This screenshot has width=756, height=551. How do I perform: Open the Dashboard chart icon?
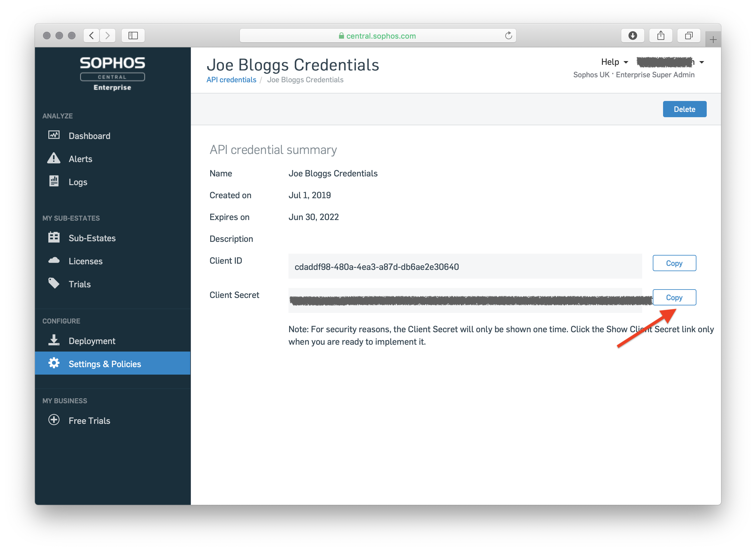[54, 135]
